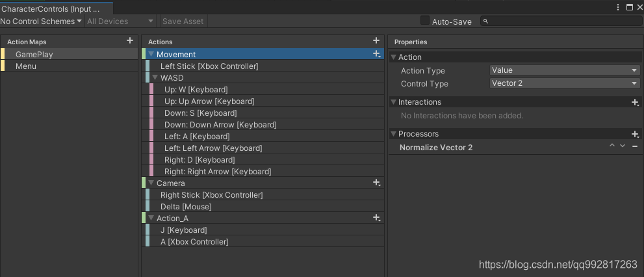
Task: Add a new action map
Action: [130, 41]
